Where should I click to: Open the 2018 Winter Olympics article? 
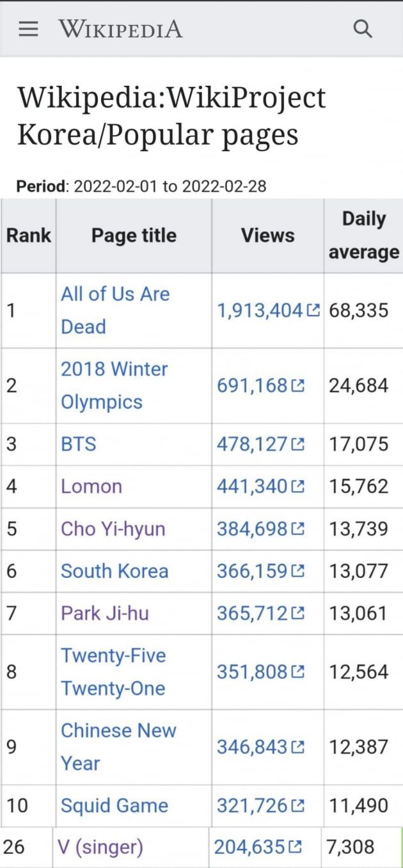point(114,385)
